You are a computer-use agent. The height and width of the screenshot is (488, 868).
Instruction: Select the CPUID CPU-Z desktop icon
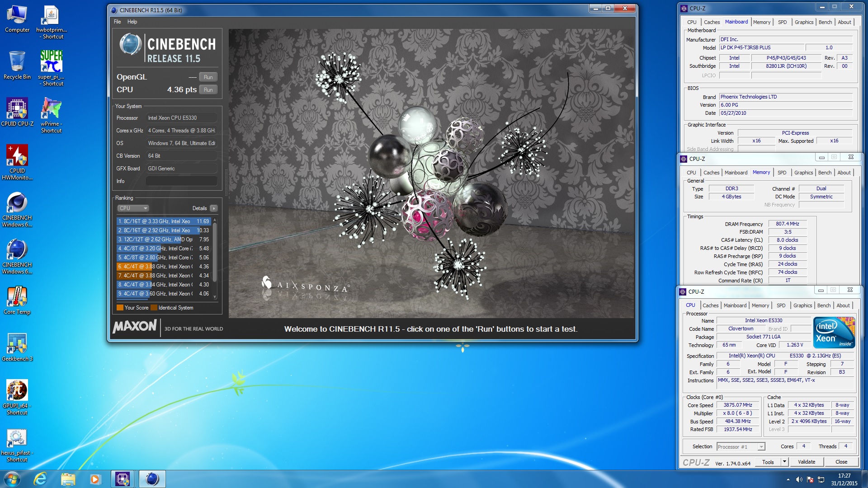tap(17, 112)
